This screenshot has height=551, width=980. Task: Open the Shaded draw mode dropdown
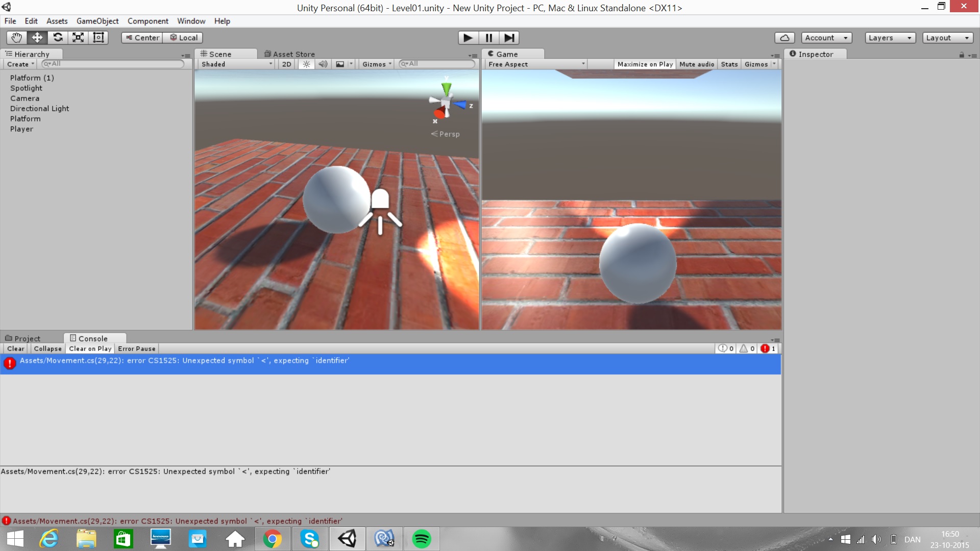(x=236, y=64)
